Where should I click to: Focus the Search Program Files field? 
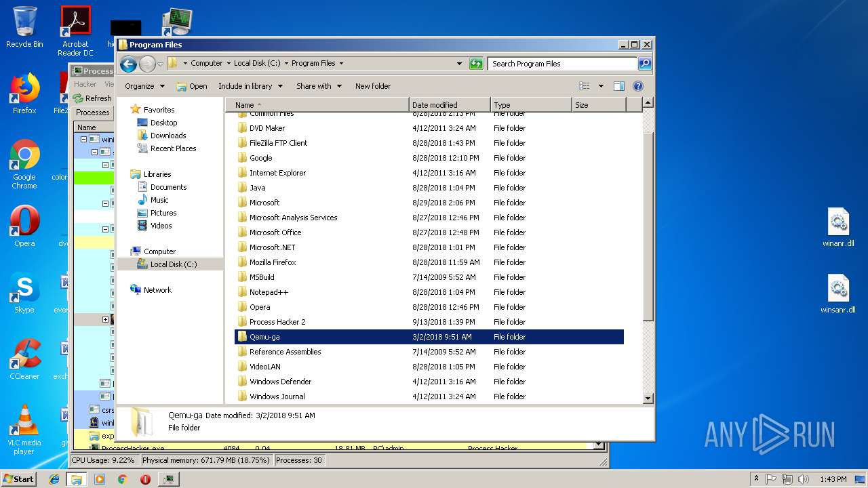[562, 64]
